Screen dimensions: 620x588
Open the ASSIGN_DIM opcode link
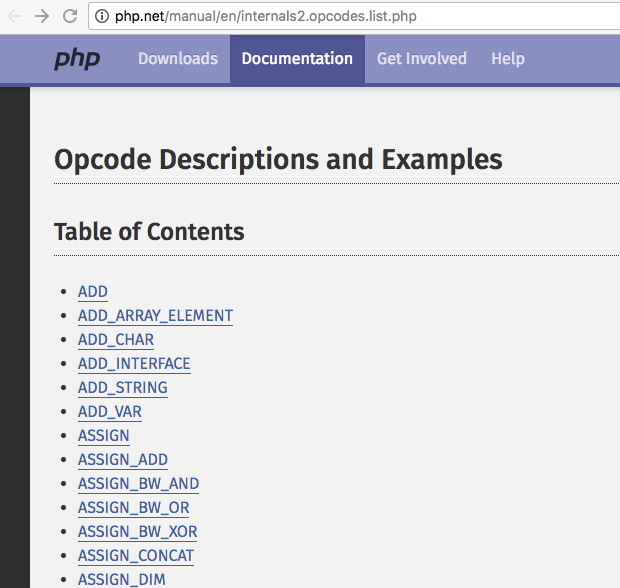tap(122, 579)
